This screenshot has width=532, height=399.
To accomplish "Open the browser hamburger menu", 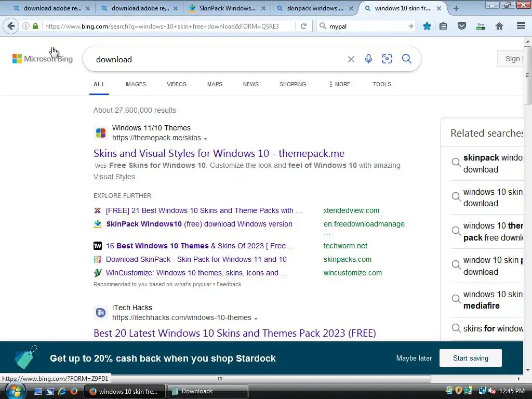I will coord(521,26).
